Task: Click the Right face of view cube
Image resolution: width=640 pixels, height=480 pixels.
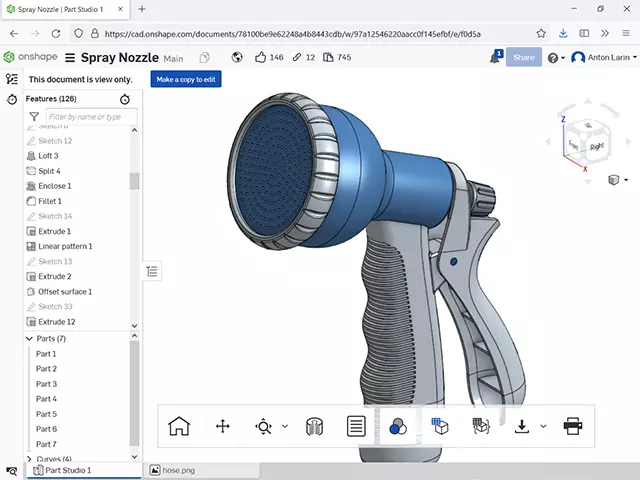Action: tap(597, 147)
